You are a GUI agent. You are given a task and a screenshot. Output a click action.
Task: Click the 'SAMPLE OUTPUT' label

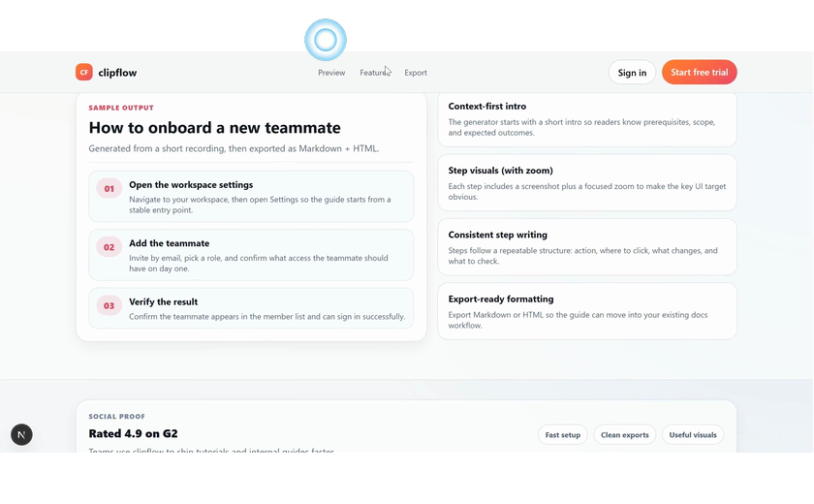[x=121, y=108]
